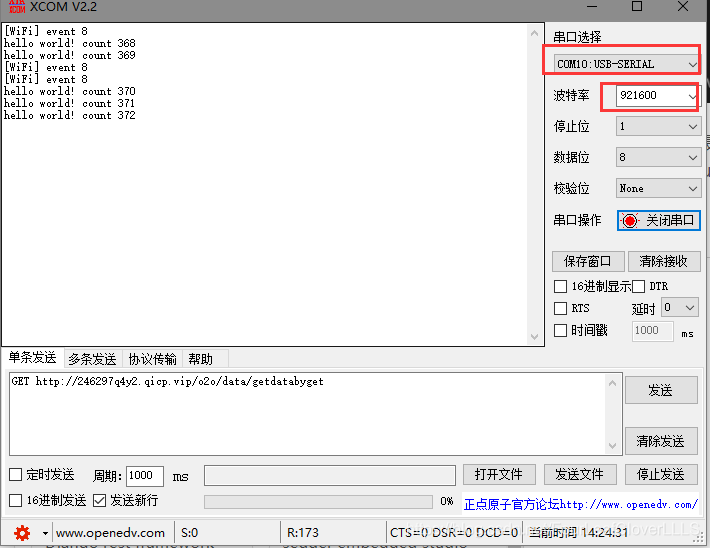The height and width of the screenshot is (548, 710).
Task: Toggle the RTS checkbox
Action: (561, 308)
